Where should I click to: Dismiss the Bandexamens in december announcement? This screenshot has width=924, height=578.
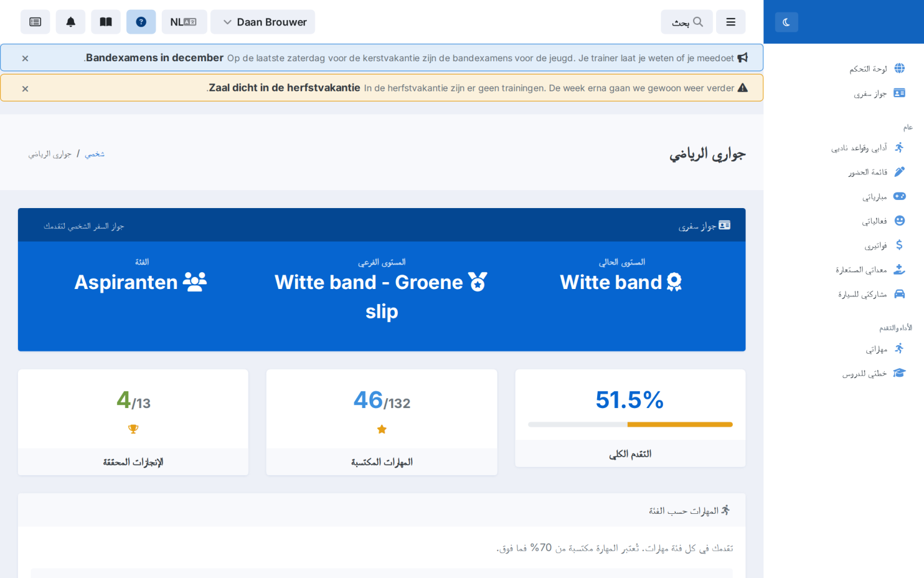(25, 58)
